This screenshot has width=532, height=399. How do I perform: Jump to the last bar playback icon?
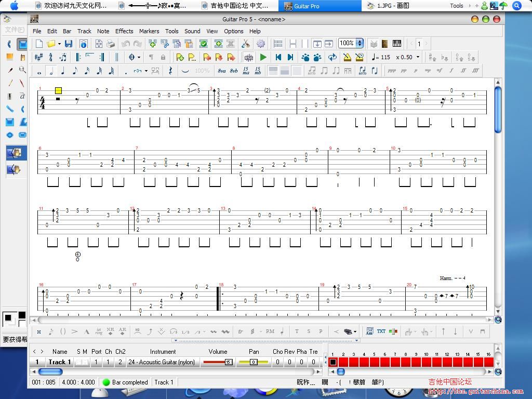coord(290,57)
